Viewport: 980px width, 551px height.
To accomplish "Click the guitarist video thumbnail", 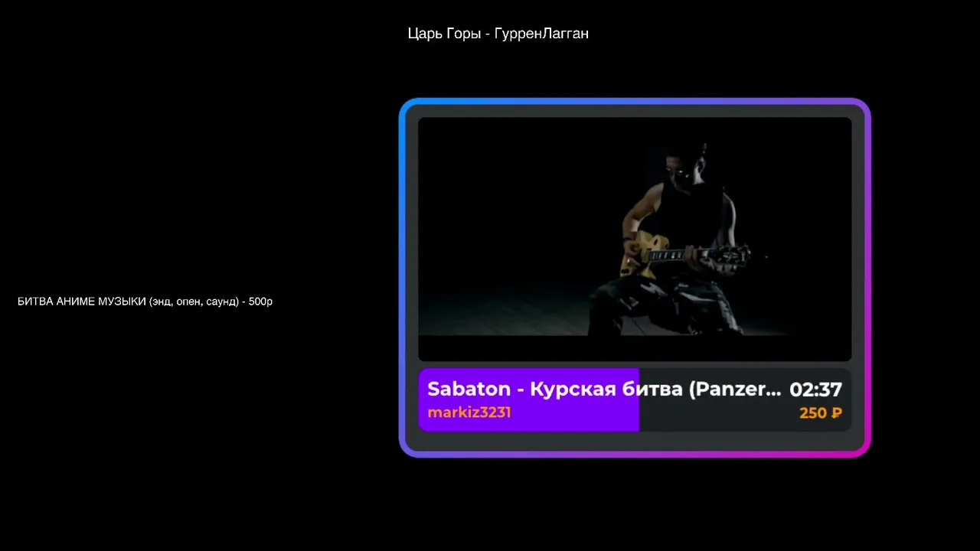I will [635, 239].
